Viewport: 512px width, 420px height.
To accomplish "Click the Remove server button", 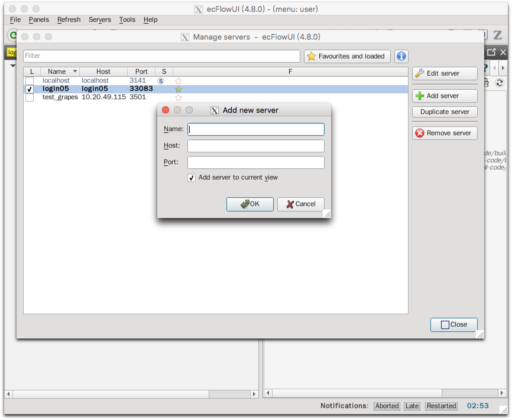I will (445, 133).
